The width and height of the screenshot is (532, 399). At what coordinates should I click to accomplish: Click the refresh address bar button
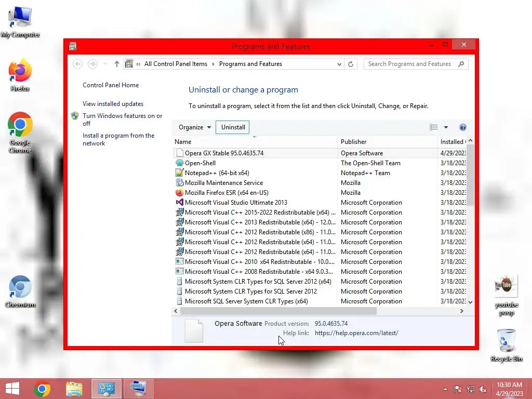coord(351,64)
